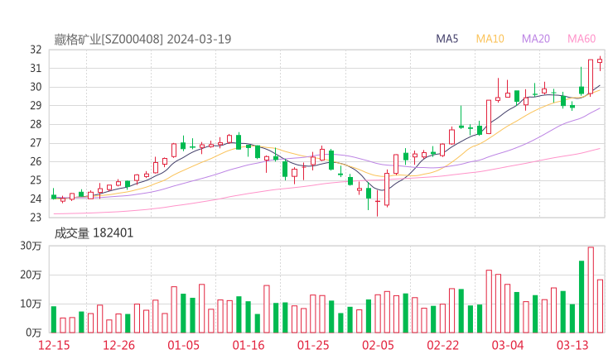
Task: Click the price axis value 28
Action: [36, 124]
